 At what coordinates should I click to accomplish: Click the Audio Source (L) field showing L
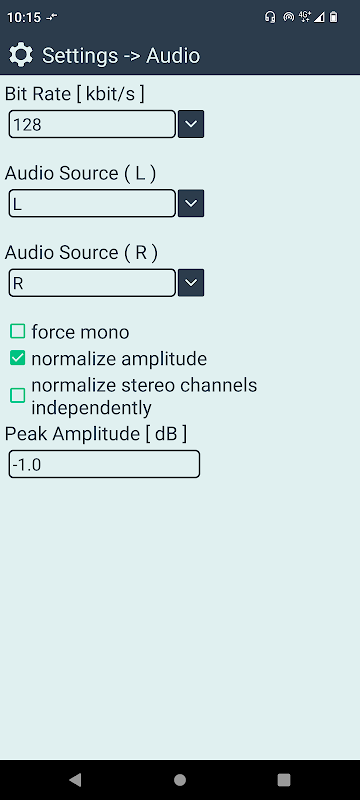tap(92, 203)
